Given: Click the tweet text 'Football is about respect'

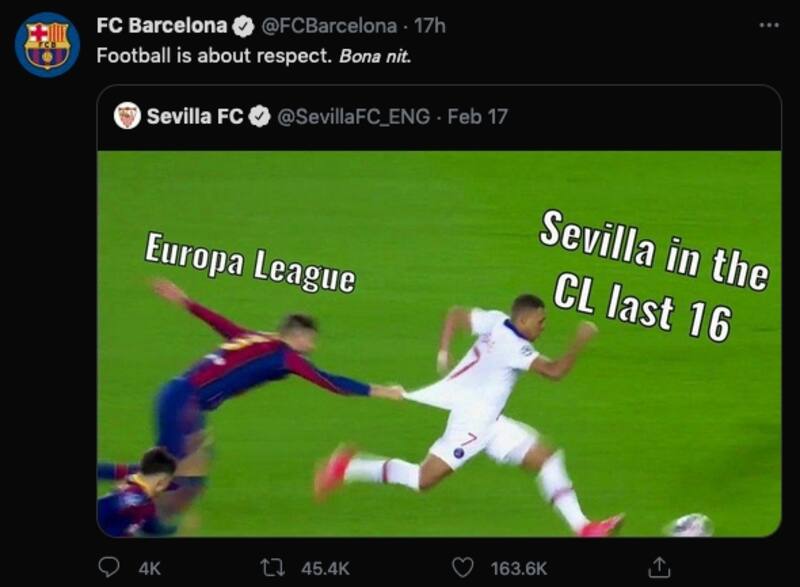Looking at the screenshot, I should pyautogui.click(x=214, y=56).
